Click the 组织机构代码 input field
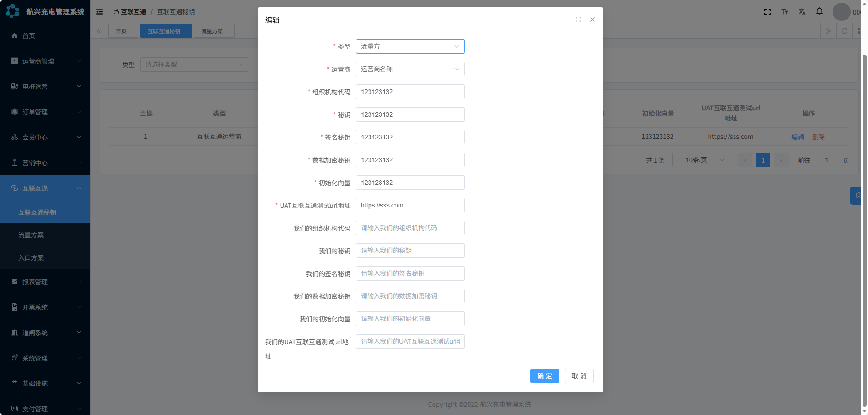 coord(409,92)
